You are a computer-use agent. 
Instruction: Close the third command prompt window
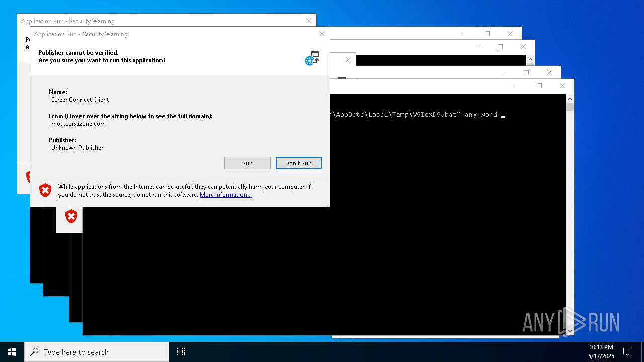coord(523,47)
